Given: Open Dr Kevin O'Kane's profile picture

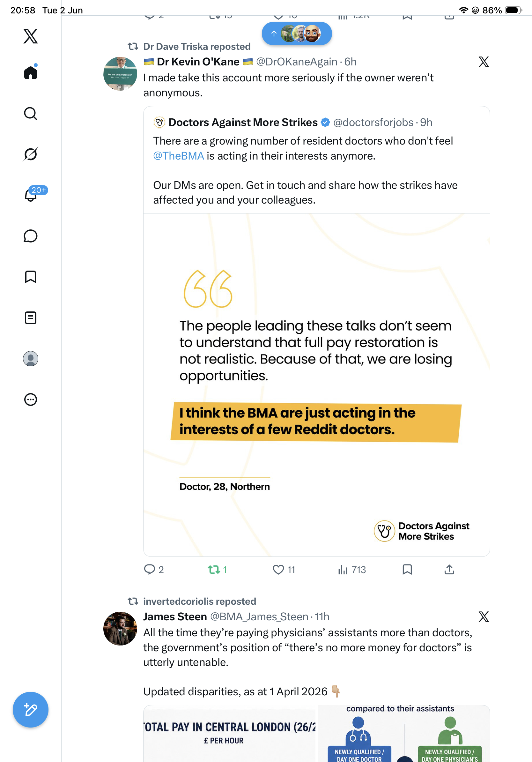Looking at the screenshot, I should pos(120,74).
